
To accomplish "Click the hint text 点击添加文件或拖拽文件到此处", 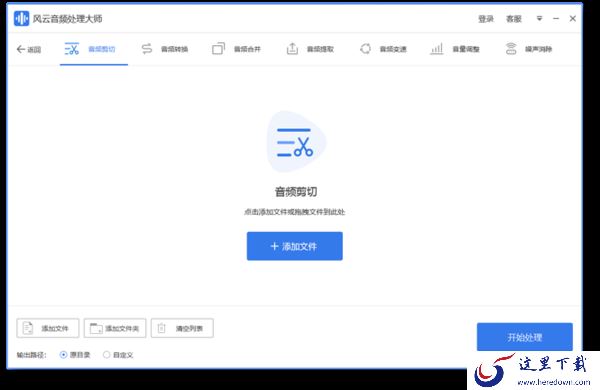I will [x=295, y=212].
